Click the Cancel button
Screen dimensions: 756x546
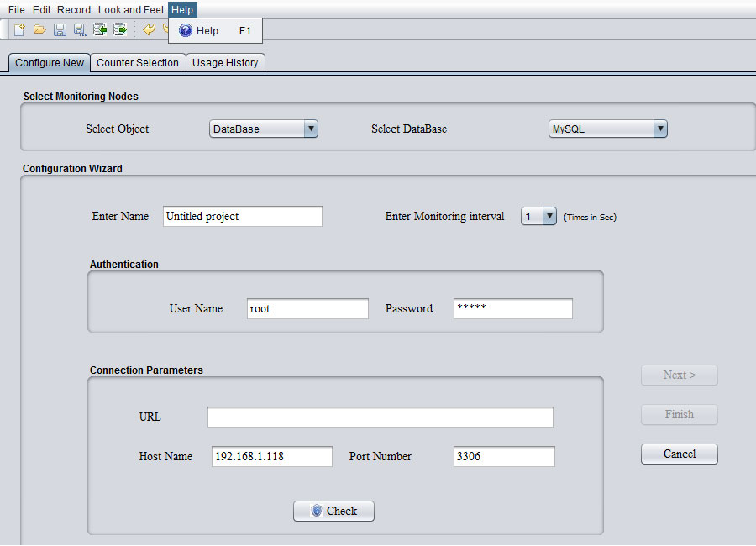pos(679,454)
